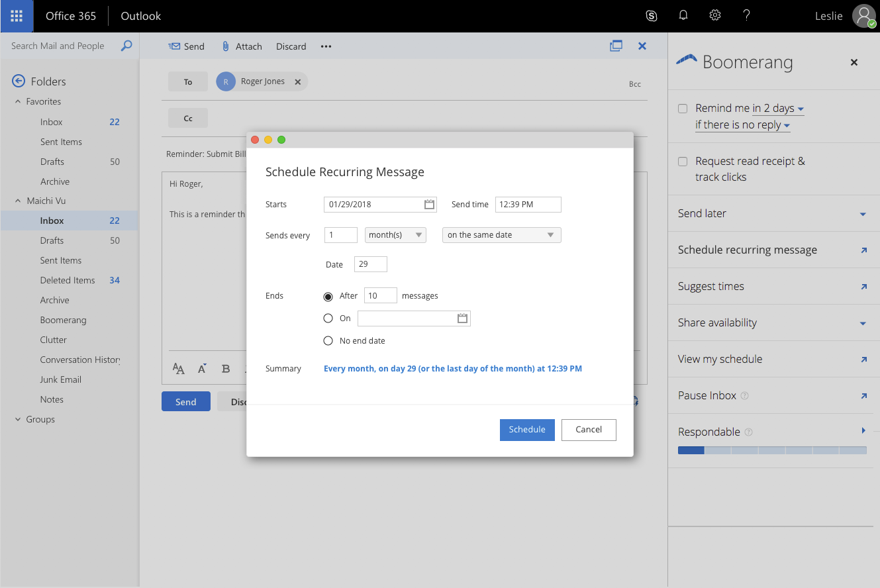Click the Schedule button
This screenshot has width=880, height=588.
527,430
